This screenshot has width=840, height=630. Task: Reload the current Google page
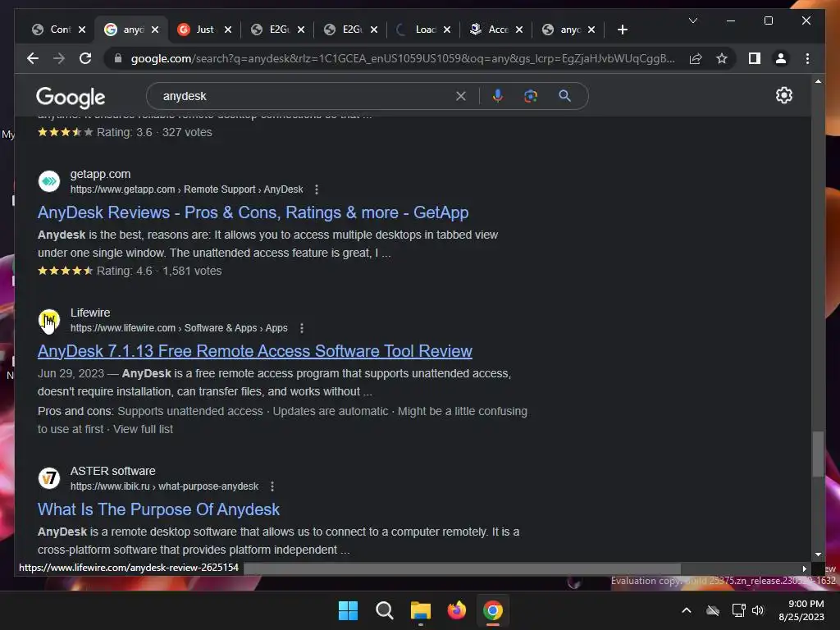(x=85, y=58)
